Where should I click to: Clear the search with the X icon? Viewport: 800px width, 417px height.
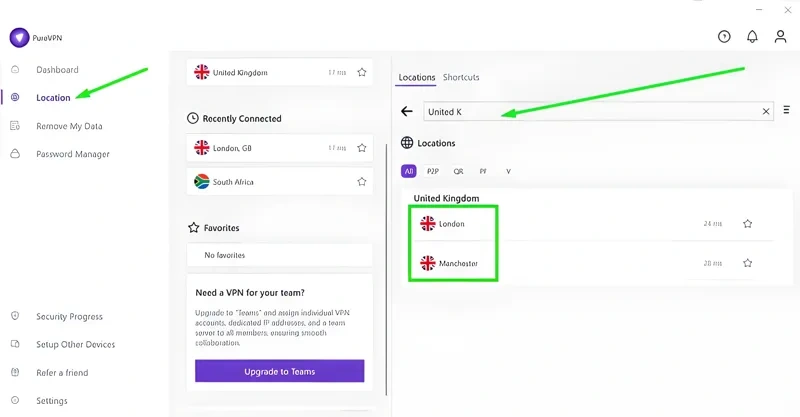766,111
